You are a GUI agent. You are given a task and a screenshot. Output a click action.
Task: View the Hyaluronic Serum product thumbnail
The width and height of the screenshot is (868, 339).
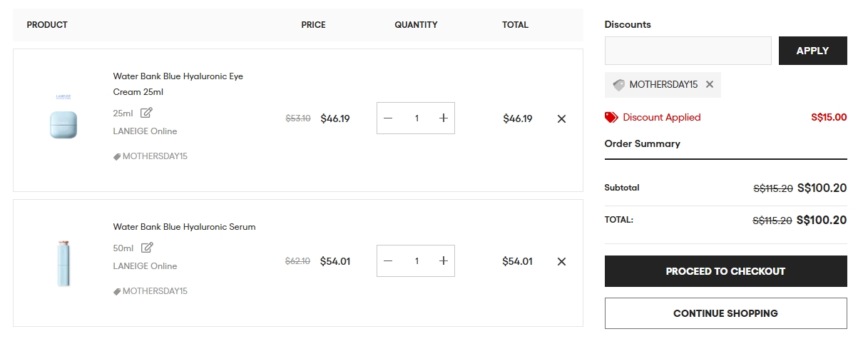click(63, 263)
